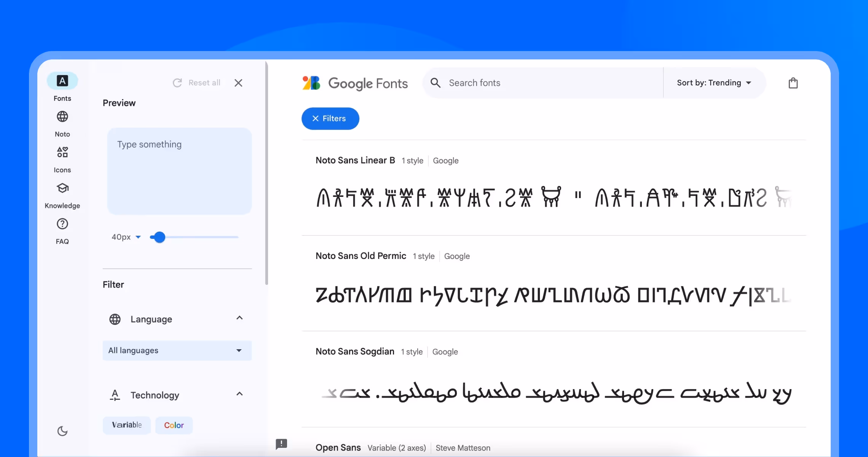
Task: Enable the Variable fonts filter
Action: pos(127,425)
